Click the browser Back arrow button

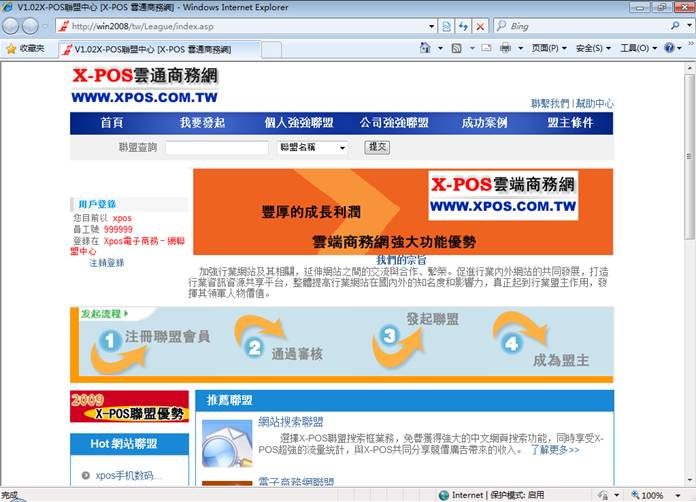pos(13,26)
